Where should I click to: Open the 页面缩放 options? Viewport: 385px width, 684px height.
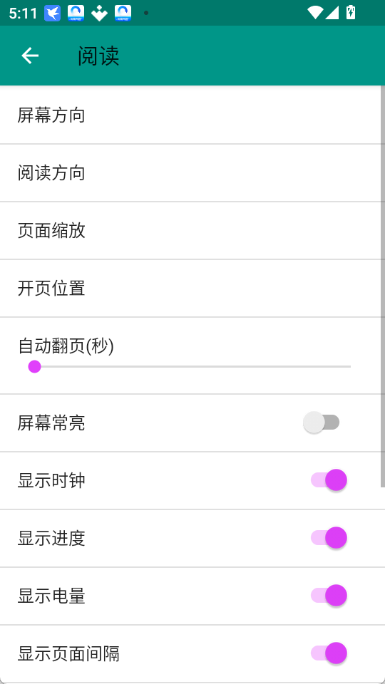190,230
